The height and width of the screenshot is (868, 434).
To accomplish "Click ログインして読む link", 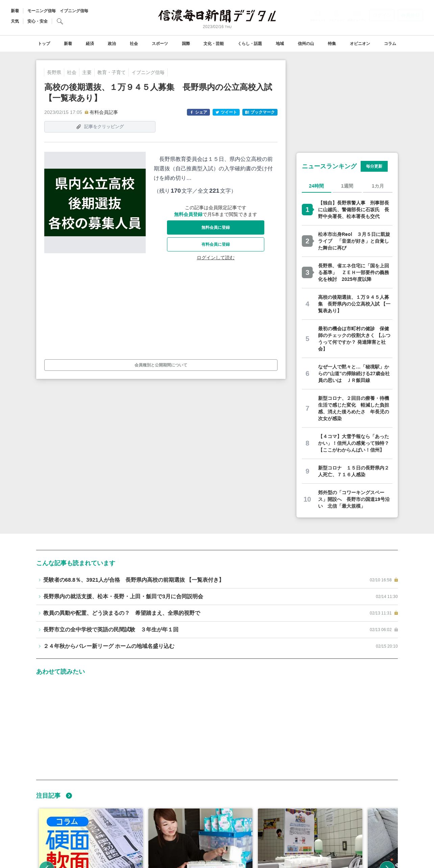I will [216, 258].
